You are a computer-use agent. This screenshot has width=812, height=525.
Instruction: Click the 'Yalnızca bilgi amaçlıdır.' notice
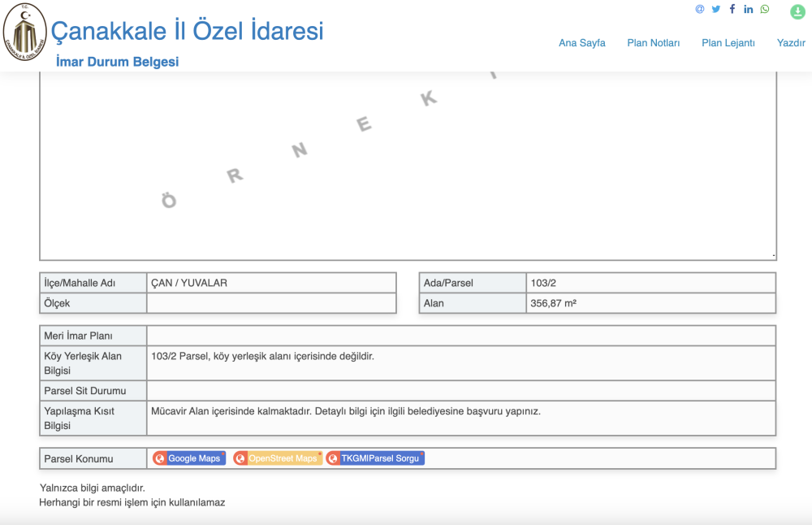click(93, 488)
